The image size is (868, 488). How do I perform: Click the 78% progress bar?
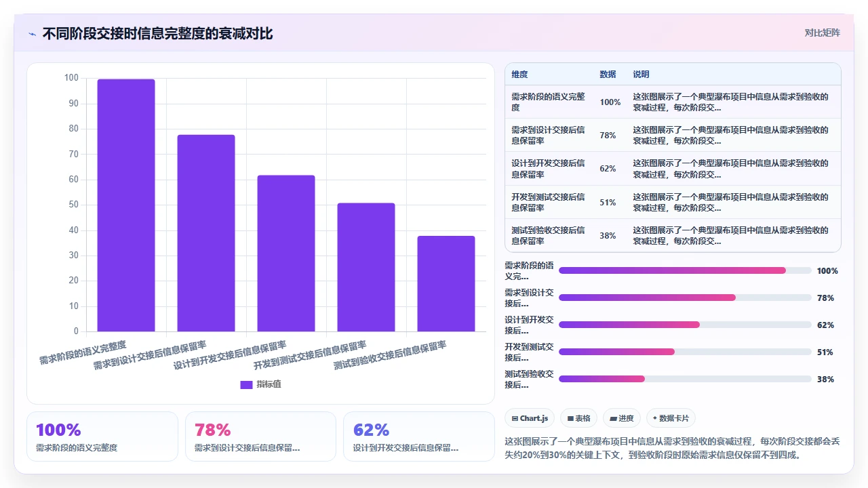[685, 298]
